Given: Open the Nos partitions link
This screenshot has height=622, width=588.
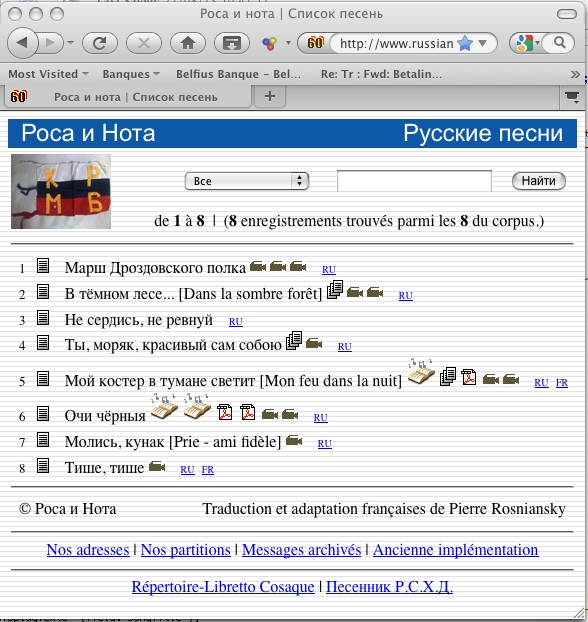Looking at the screenshot, I should [186, 550].
